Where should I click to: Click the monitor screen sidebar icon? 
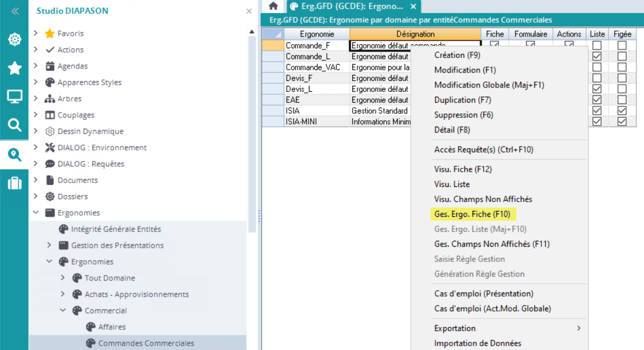pyautogui.click(x=14, y=97)
